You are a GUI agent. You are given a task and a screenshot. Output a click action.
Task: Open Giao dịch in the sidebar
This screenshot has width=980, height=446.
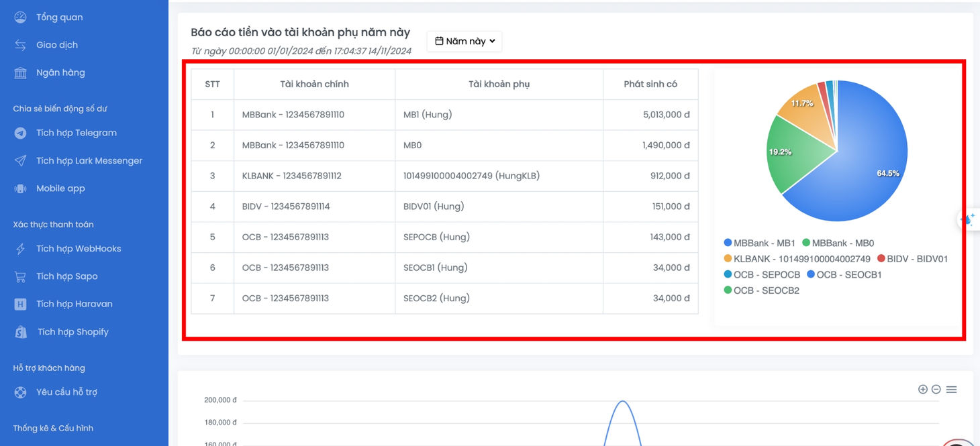(x=57, y=45)
